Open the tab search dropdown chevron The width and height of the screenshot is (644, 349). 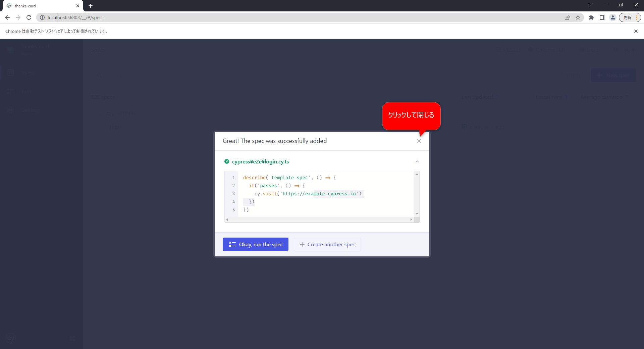click(590, 5)
